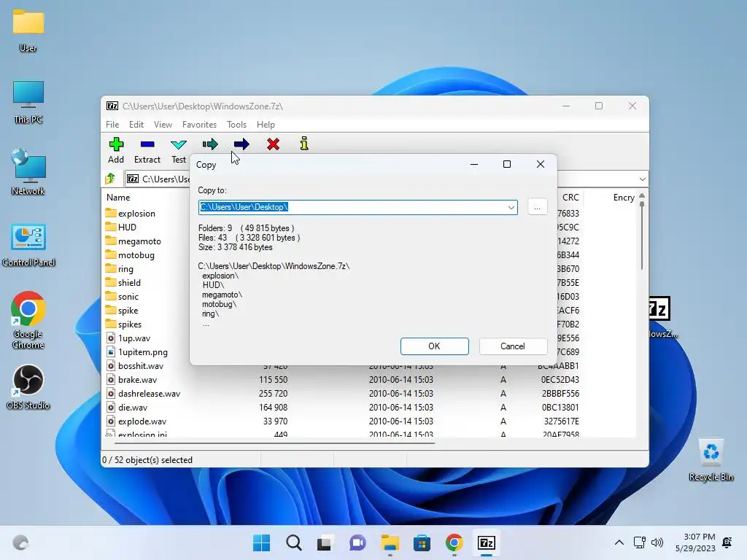Screen dimensions: 747x560
Task: Click the blue Extract minus icon
Action: (147, 144)
